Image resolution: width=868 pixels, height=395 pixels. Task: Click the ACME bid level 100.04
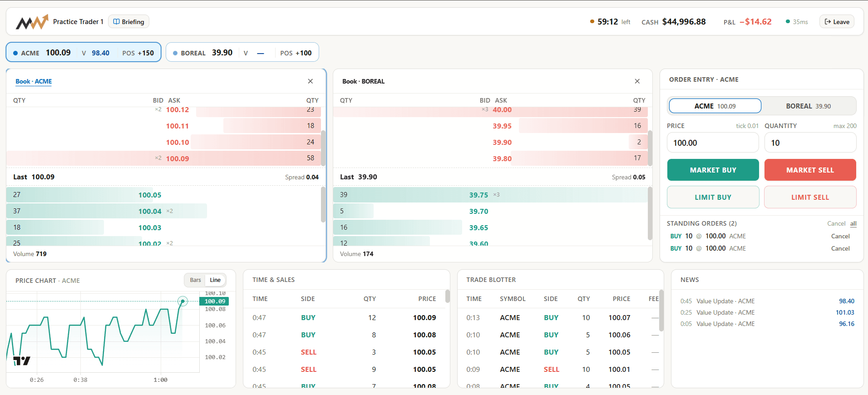[163, 211]
